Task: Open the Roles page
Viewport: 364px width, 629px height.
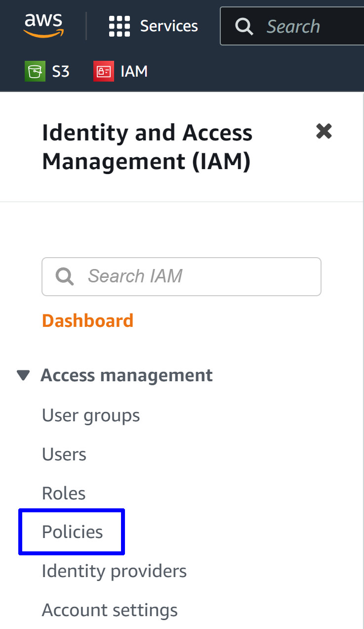Action: (64, 493)
